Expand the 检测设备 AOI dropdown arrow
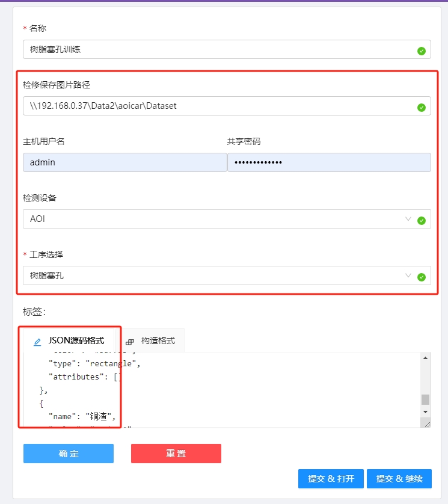Viewport: 448px width, 504px height. (x=408, y=219)
